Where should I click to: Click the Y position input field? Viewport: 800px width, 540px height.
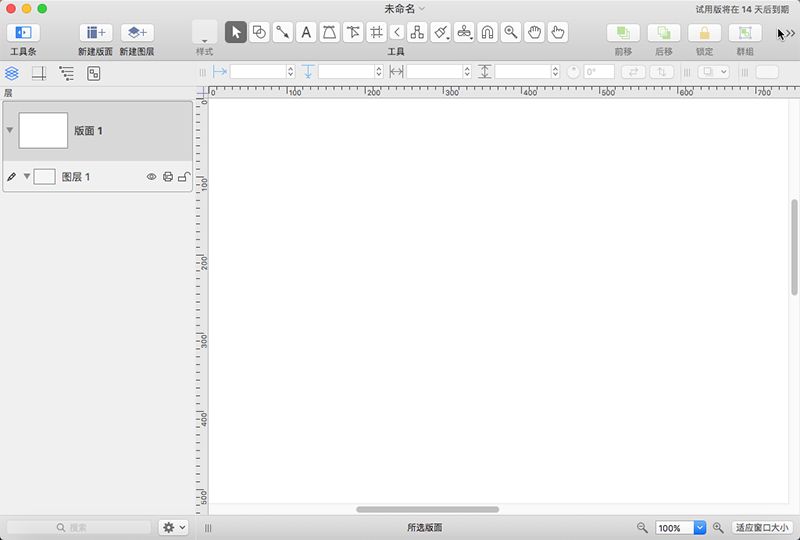346,72
